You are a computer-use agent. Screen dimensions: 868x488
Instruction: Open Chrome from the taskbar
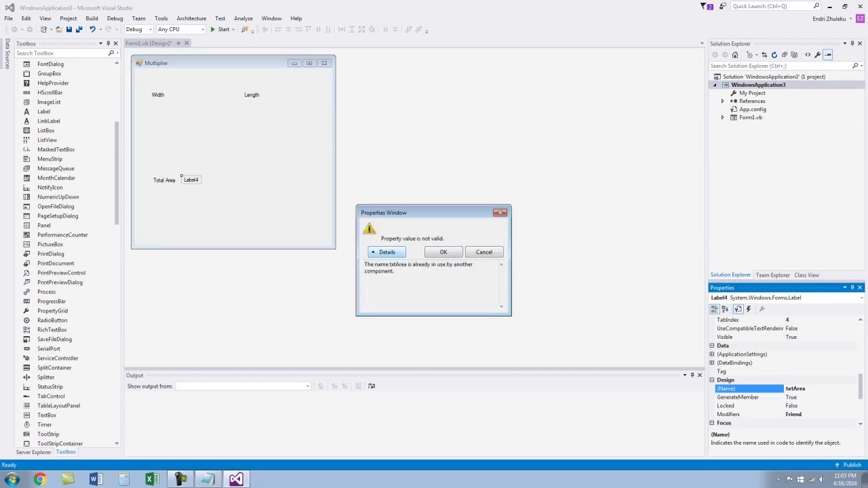40,479
